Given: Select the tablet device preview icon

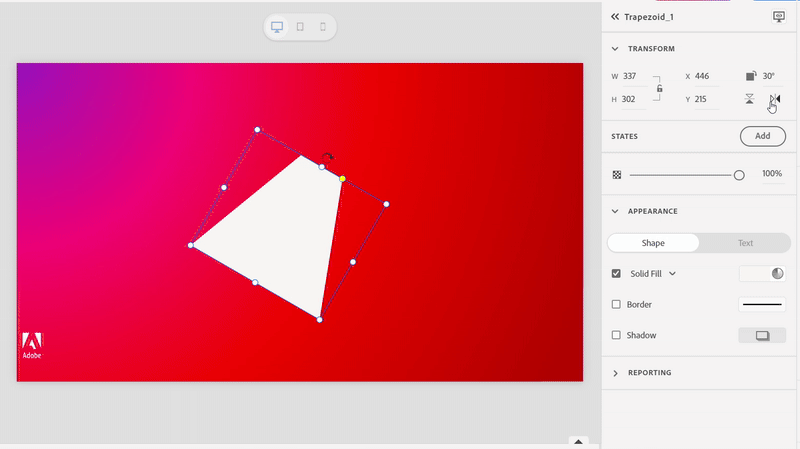Looking at the screenshot, I should (300, 27).
